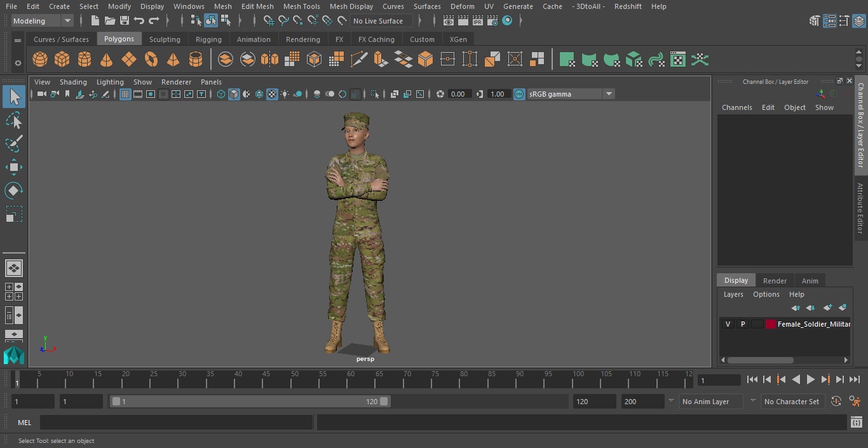Open the script editor icon
The width and height of the screenshot is (868, 448).
click(x=856, y=423)
